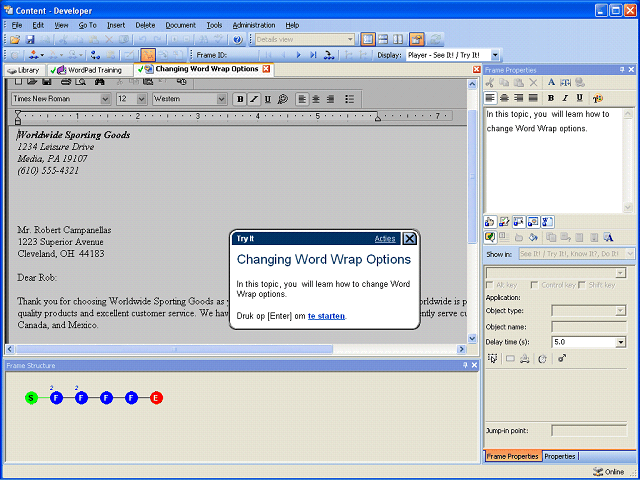Toggle the properties pane toolbar icon
The width and height of the screenshot is (640, 480).
417,40
